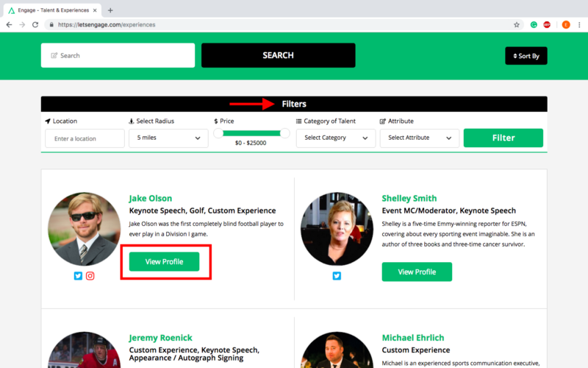Open Jake Olson's Twitter icon
The height and width of the screenshot is (368, 588).
tap(78, 276)
